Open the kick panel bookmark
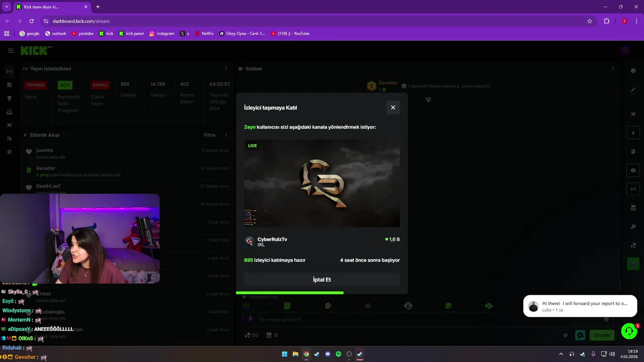Image resolution: width=644 pixels, height=362 pixels. [131, 34]
